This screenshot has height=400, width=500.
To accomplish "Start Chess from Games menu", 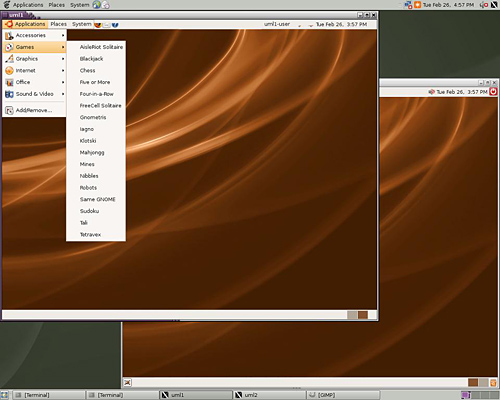I will [x=96, y=70].
